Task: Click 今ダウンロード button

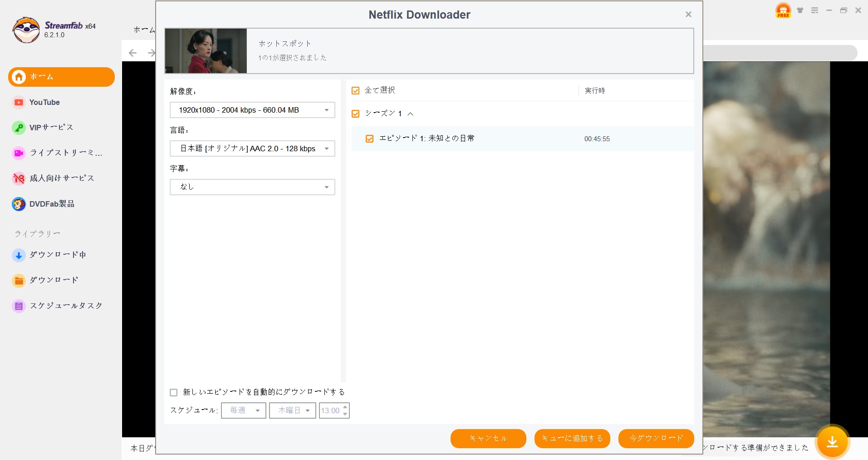Action: point(656,439)
